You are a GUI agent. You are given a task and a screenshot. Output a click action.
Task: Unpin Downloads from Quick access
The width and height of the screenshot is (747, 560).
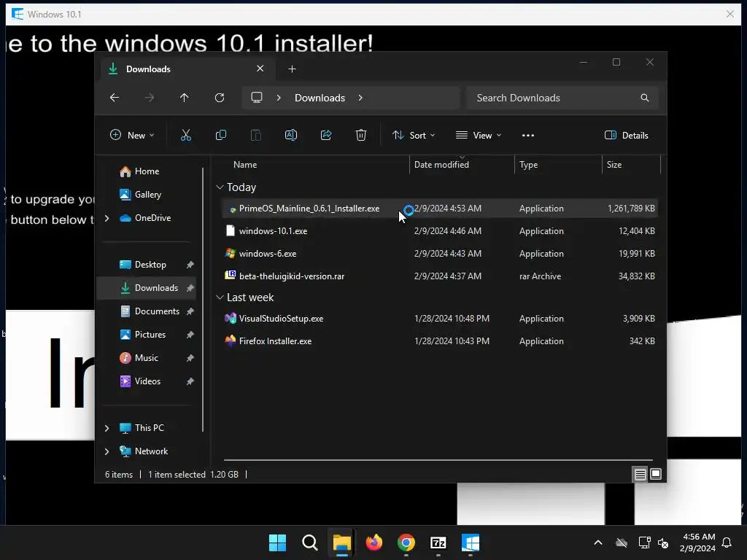190,288
